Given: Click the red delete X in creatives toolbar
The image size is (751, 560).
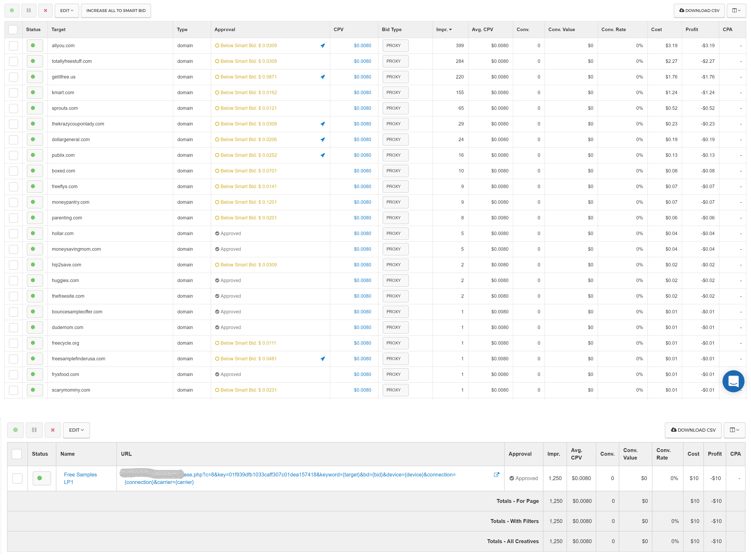Looking at the screenshot, I should pyautogui.click(x=53, y=430).
